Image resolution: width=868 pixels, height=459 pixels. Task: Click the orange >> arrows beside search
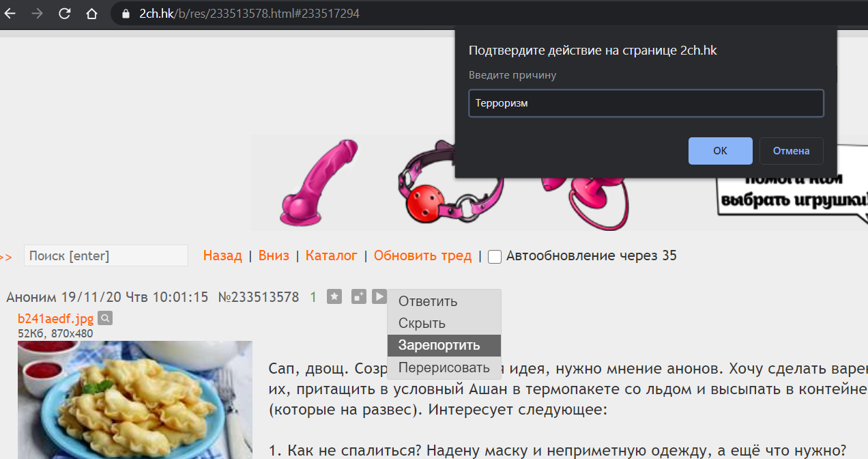tap(6, 257)
